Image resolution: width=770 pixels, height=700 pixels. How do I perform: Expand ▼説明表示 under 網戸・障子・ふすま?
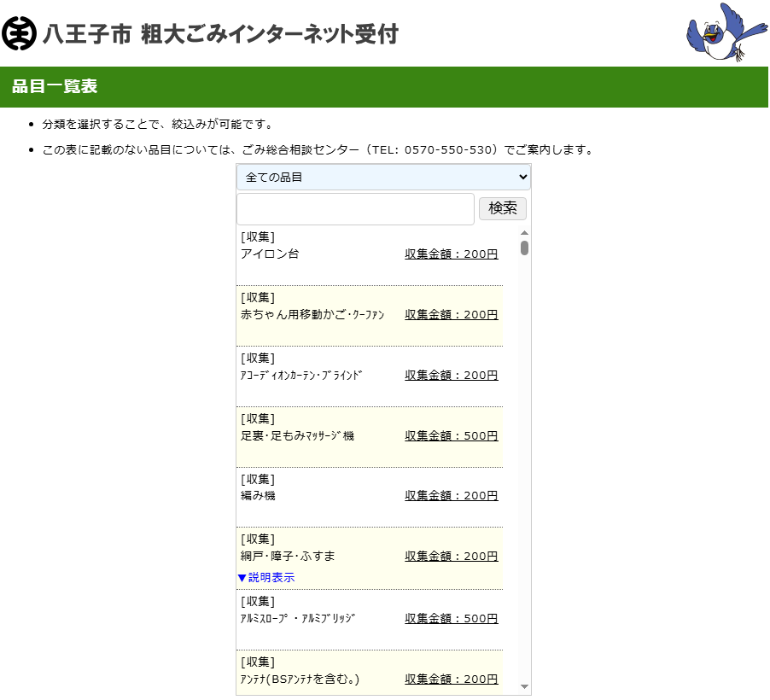pos(266,578)
